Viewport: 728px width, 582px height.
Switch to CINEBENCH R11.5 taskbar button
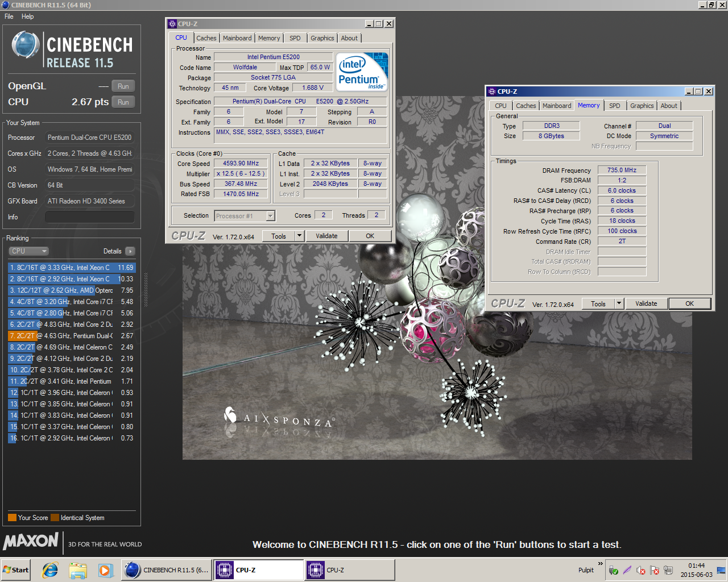click(x=167, y=570)
